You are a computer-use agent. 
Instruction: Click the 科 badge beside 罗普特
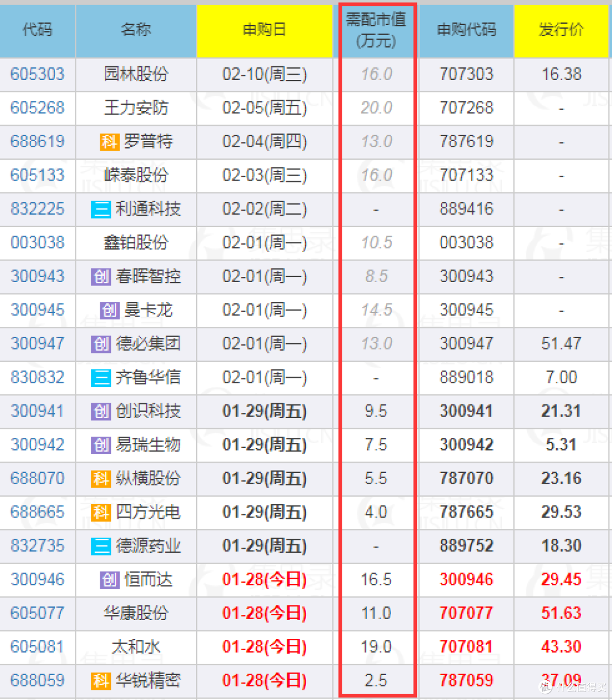109,142
